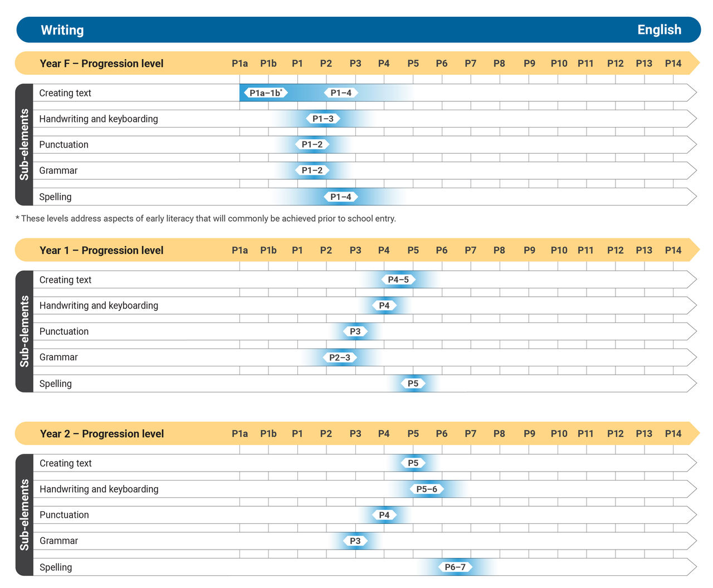Select "Creating text" label under Year 2
This screenshot has width=713, height=588.
(x=65, y=463)
